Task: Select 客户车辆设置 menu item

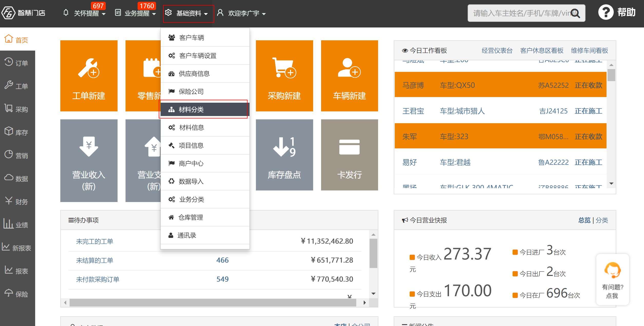Action: [x=205, y=55]
